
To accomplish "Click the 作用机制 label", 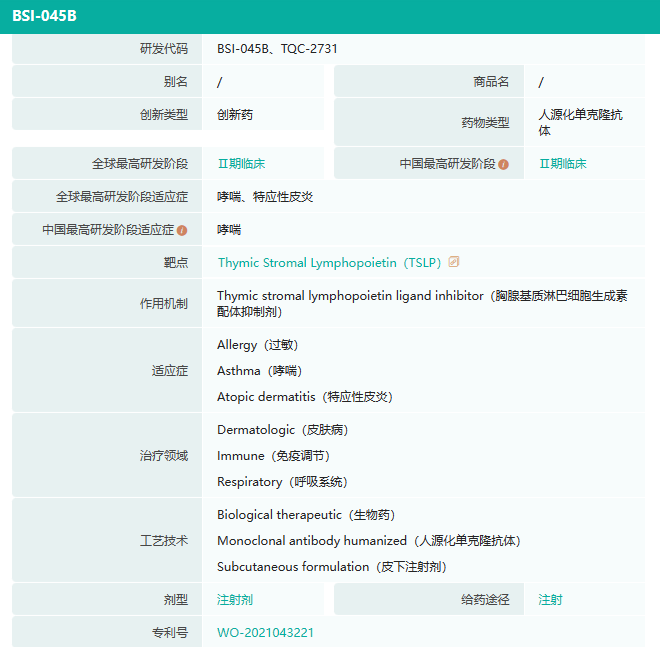I will [x=164, y=304].
